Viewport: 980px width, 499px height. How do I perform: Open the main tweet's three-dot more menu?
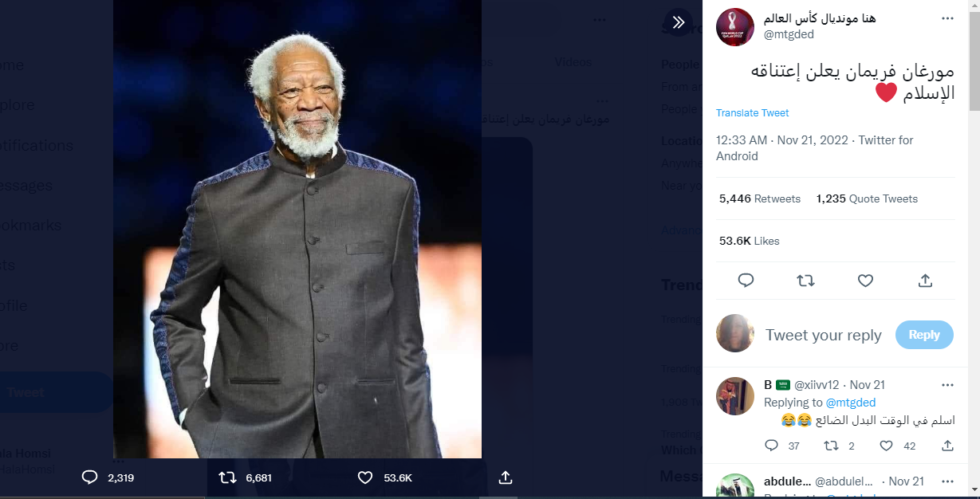(x=947, y=18)
